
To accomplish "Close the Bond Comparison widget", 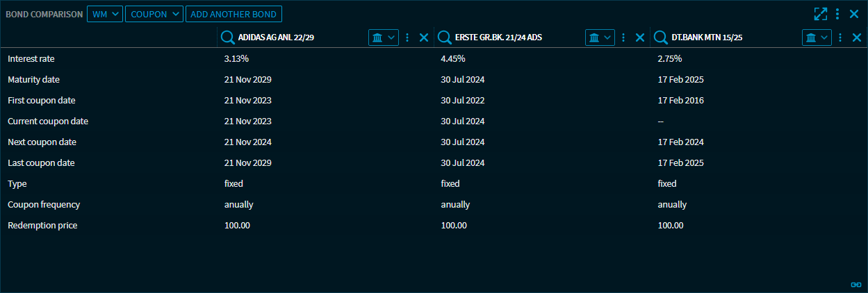I will (x=854, y=14).
